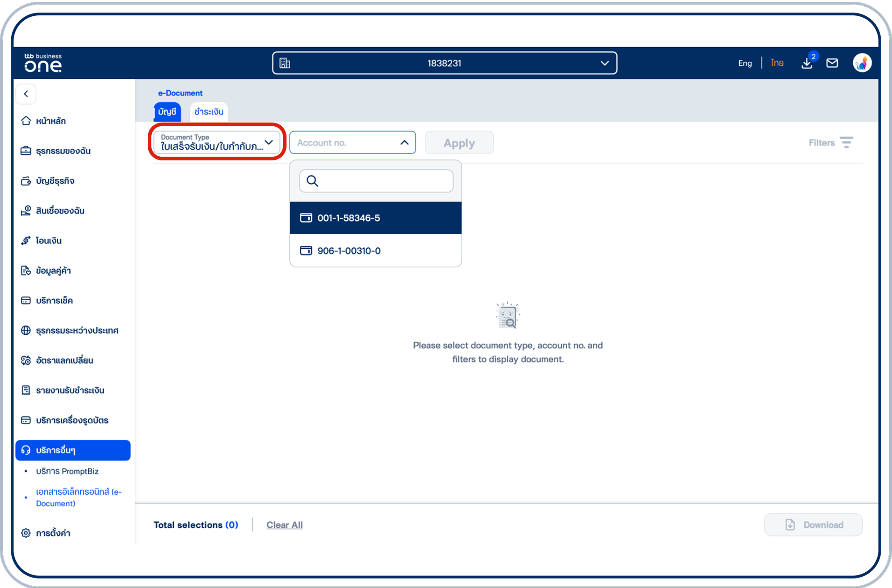Collapse the left sidebar
The width and height of the screenshot is (892, 588).
coord(26,94)
